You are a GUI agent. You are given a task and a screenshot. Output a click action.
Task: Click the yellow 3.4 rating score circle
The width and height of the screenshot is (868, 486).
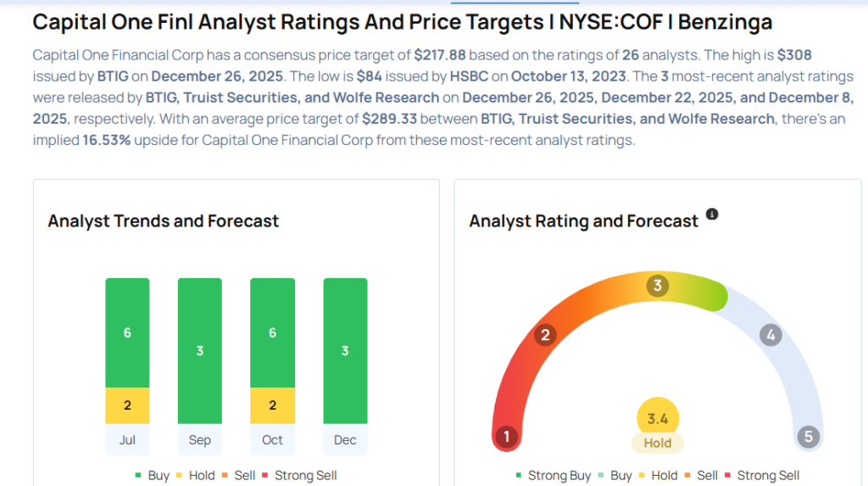click(658, 417)
